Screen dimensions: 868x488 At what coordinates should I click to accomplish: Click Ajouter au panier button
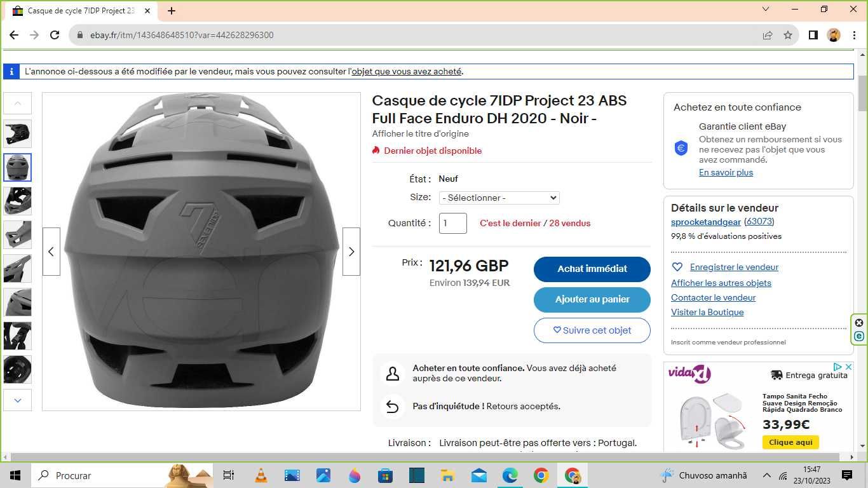[592, 299]
